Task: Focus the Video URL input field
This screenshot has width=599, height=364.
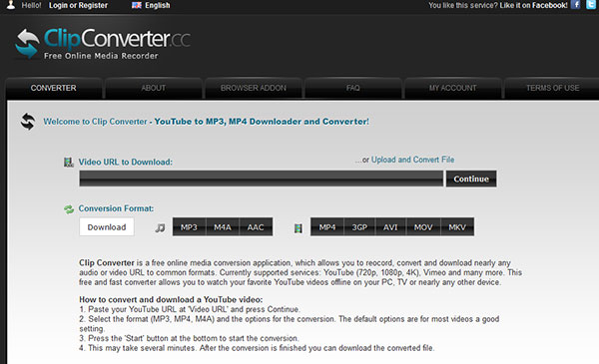Action: (x=262, y=179)
